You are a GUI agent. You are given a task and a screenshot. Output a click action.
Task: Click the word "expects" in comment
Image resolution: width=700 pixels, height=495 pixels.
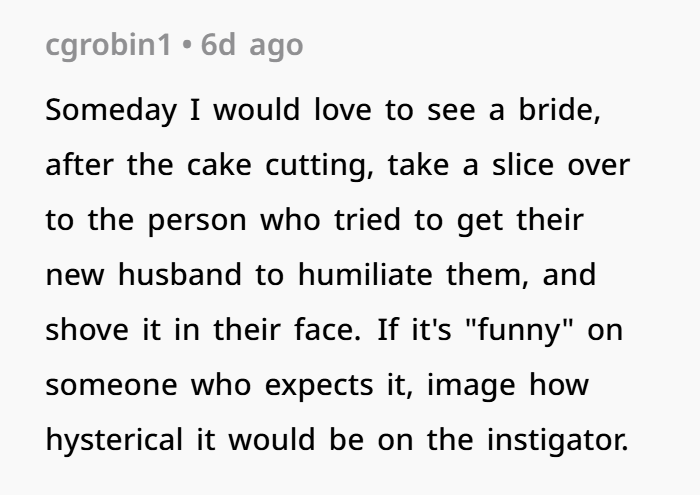pos(319,386)
